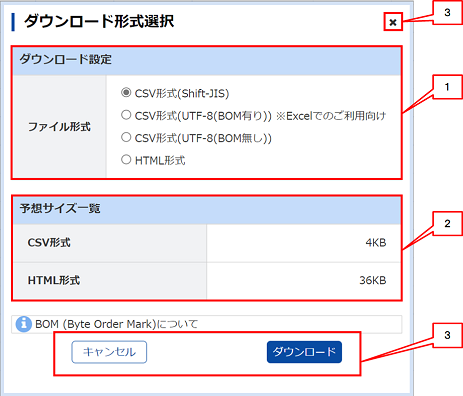Viewport: 463px width, 396px height.
Task: Select the HTML形式 radio option
Action: [x=126, y=159]
